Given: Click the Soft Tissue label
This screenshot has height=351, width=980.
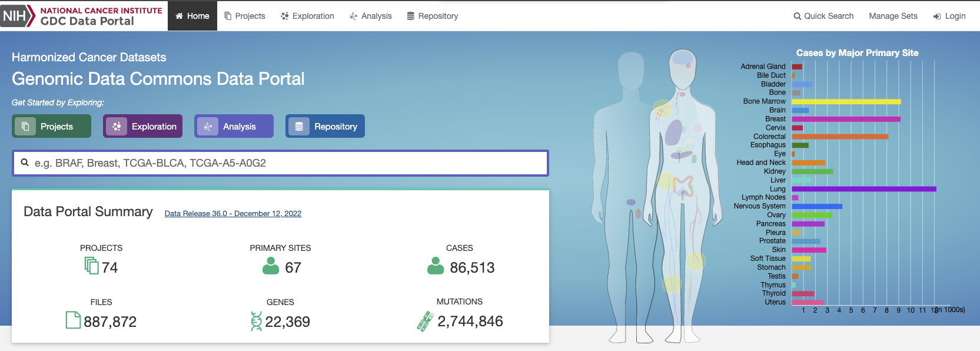Looking at the screenshot, I should [x=768, y=259].
